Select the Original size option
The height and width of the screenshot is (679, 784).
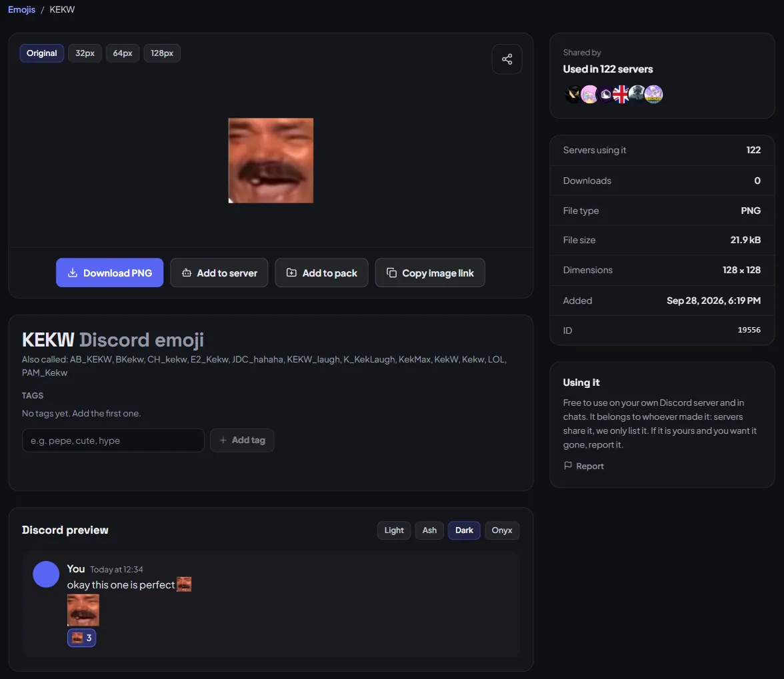(x=41, y=53)
